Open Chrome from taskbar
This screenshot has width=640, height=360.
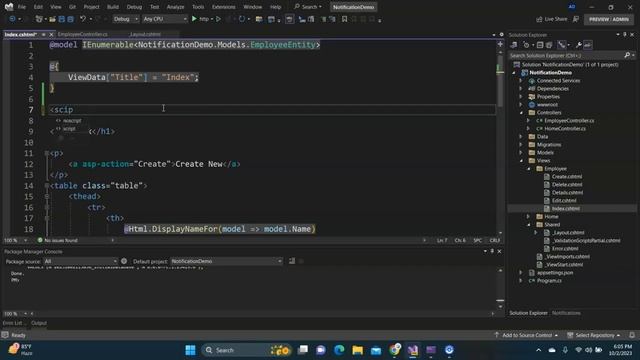(394, 350)
